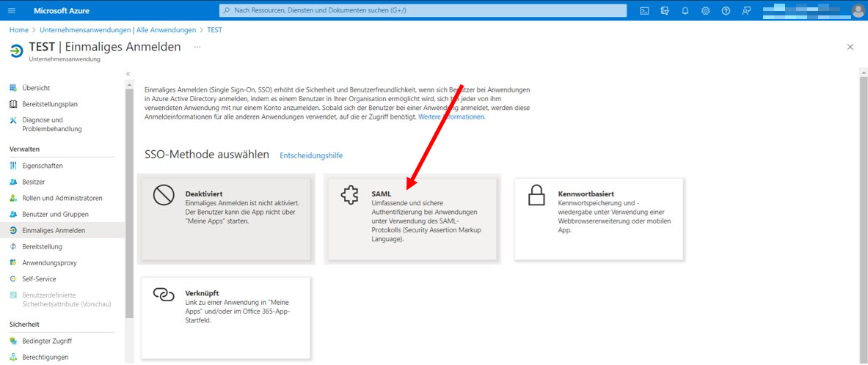The image size is (868, 365).
Task: Click the sidebar vertical scrollbar
Action: click(x=128, y=203)
